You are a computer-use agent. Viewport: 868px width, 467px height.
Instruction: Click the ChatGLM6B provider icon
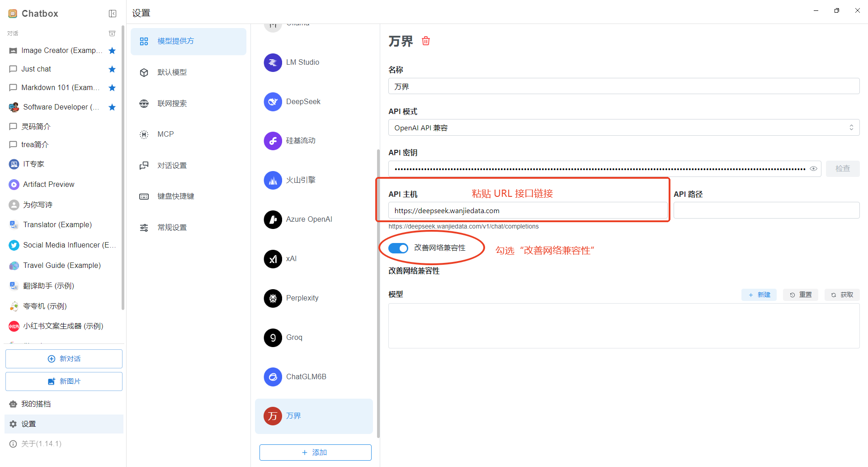[x=273, y=377]
